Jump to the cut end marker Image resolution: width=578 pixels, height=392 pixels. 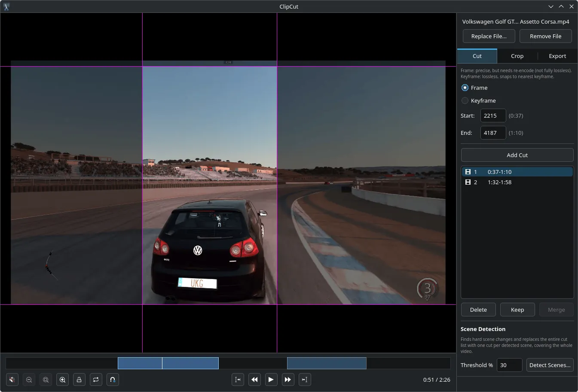tap(305, 380)
